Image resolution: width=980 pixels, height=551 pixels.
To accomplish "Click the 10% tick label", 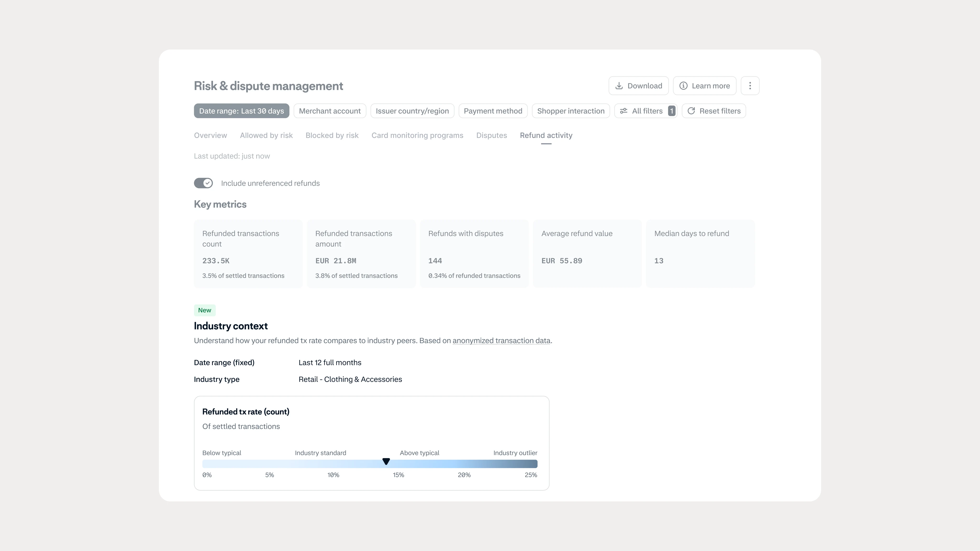I will click(333, 475).
